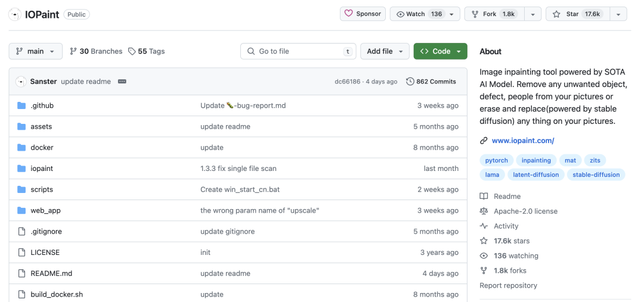
Task: Jump to the Readme section link
Action: coord(500,196)
